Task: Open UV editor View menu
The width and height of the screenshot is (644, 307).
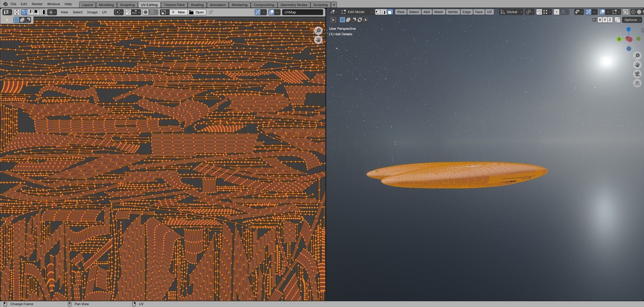Action: click(64, 12)
